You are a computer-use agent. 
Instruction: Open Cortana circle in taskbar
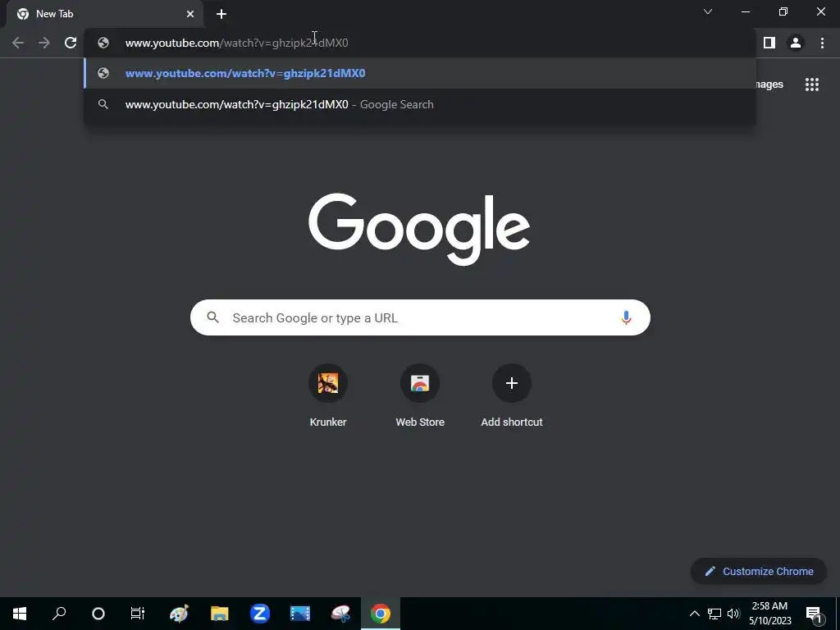98,614
